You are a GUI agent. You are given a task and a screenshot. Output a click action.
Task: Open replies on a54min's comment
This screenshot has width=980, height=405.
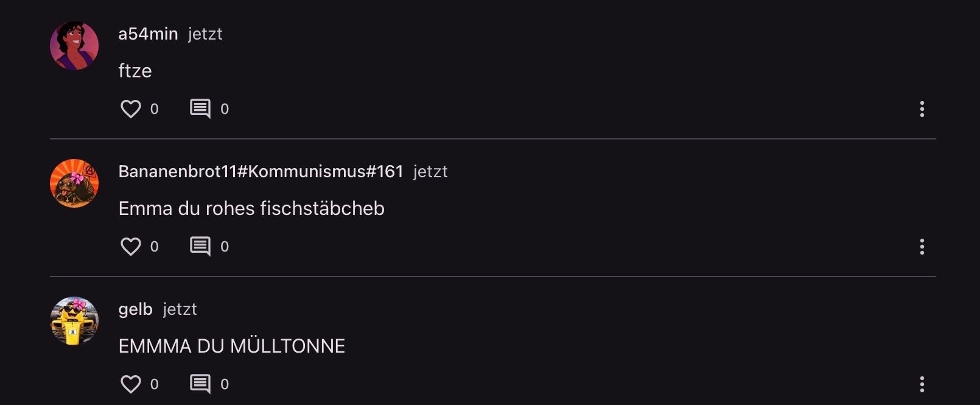[200, 109]
